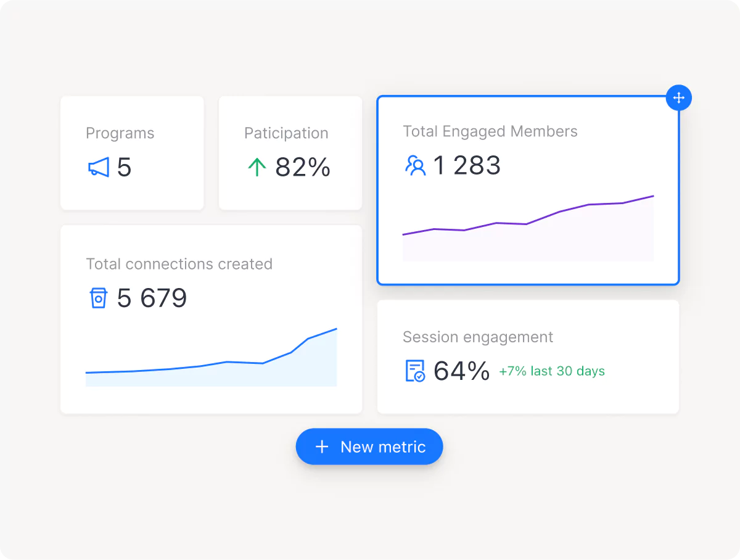Click the Total Engaged Members title
The image size is (740, 560).
[x=490, y=131]
